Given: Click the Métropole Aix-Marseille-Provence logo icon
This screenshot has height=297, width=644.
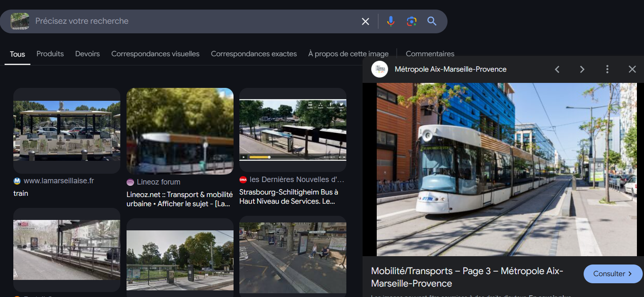Looking at the screenshot, I should click(379, 69).
